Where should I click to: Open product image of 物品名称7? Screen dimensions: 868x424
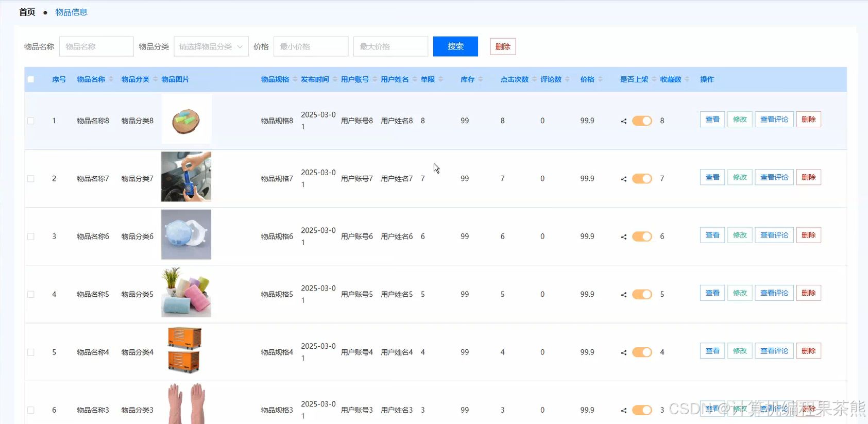pyautogui.click(x=186, y=177)
